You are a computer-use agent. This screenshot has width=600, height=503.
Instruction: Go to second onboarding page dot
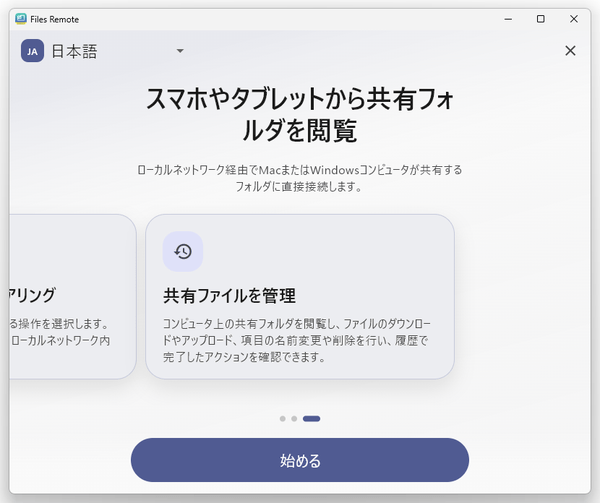click(x=294, y=418)
